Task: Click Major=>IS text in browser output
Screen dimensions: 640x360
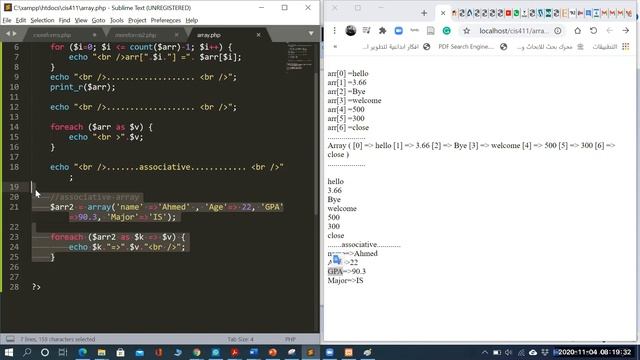Action: (x=345, y=280)
